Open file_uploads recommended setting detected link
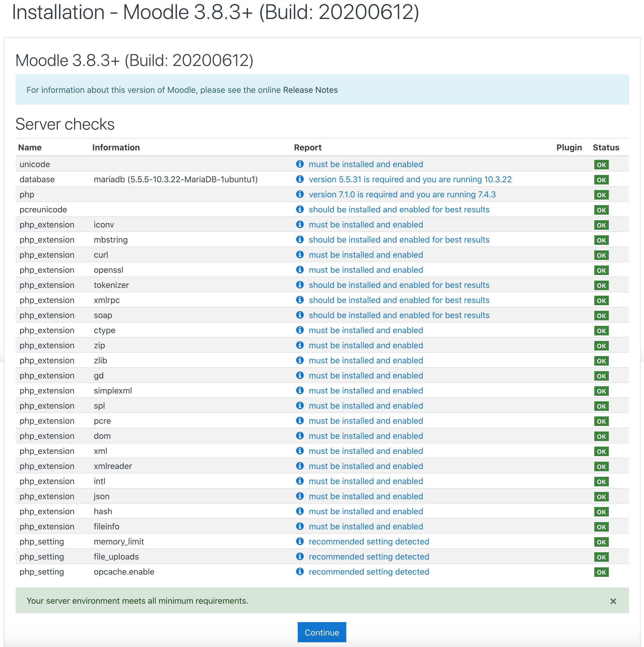Image resolution: width=644 pixels, height=647 pixels. [369, 556]
